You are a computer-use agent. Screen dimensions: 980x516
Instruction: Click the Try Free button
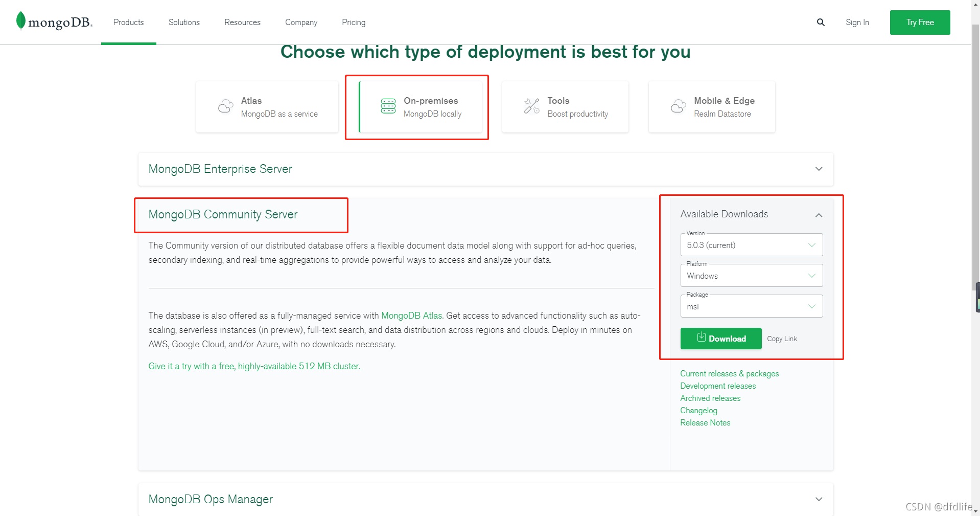pyautogui.click(x=920, y=23)
